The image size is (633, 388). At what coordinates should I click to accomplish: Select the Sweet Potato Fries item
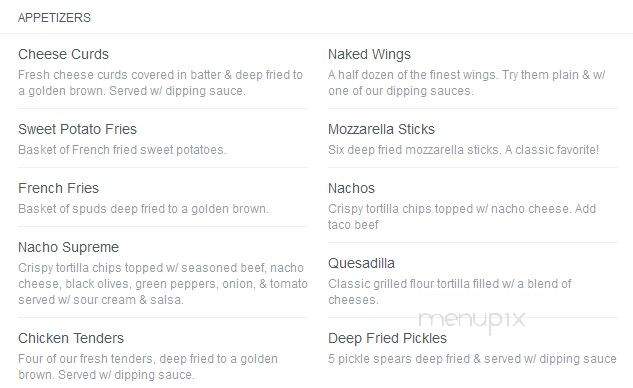pos(78,129)
